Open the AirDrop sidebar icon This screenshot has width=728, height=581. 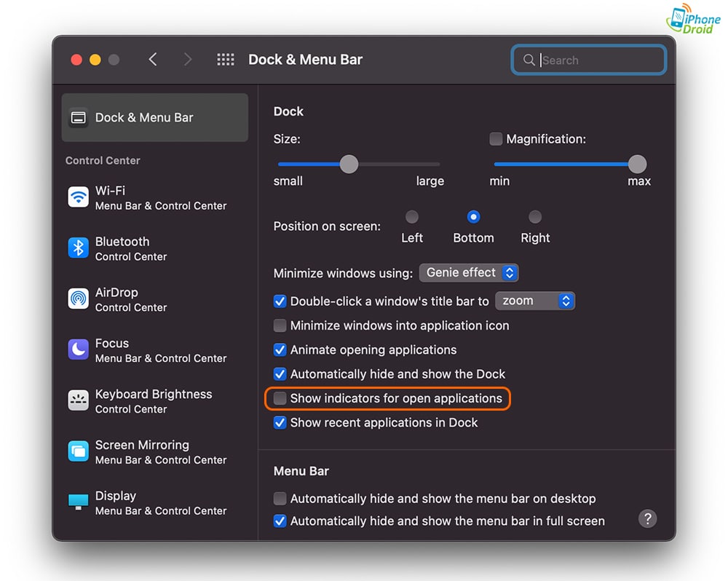pos(78,299)
